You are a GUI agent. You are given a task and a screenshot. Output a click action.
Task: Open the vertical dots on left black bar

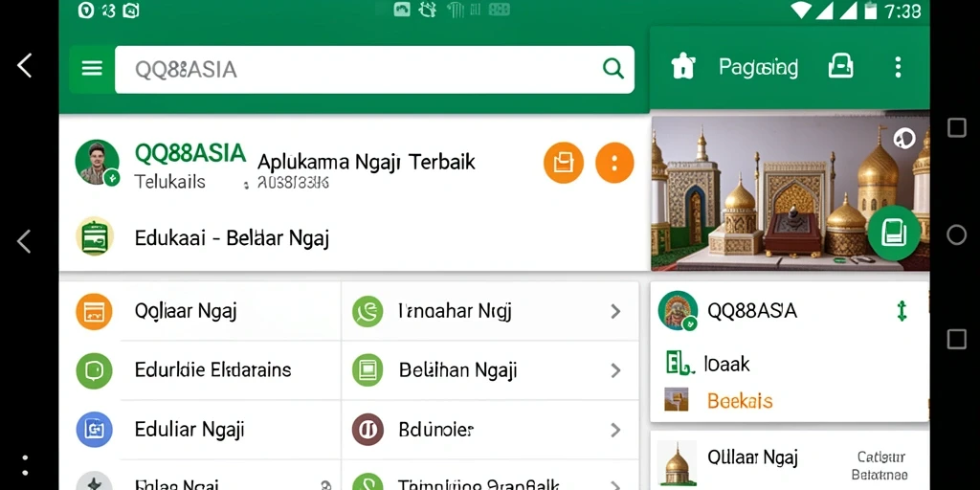25,466
